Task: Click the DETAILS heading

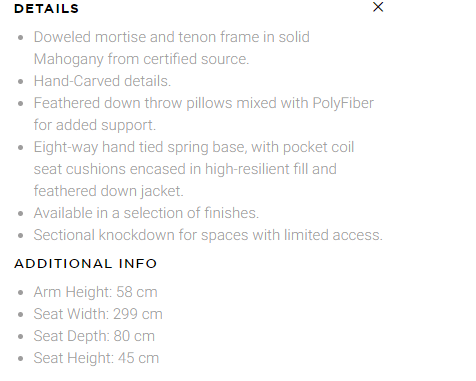Action: tap(46, 9)
